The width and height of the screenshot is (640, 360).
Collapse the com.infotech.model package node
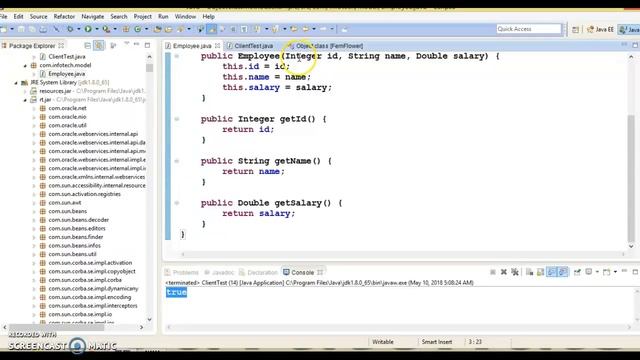25,65
